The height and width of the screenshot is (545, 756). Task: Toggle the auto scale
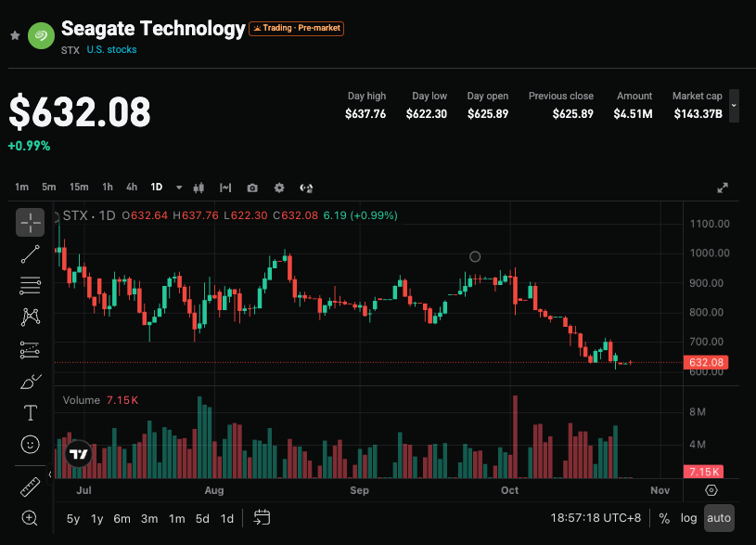(719, 518)
